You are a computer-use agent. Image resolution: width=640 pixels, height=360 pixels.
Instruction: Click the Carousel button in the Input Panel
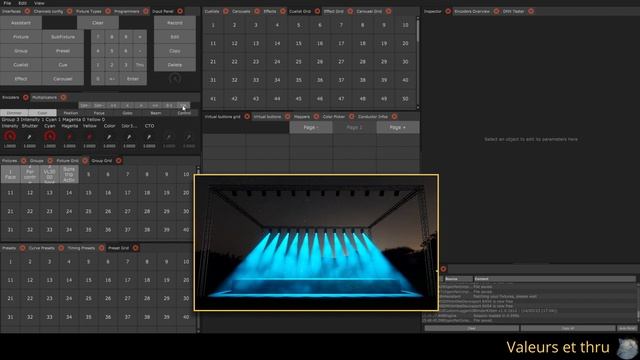pos(63,79)
